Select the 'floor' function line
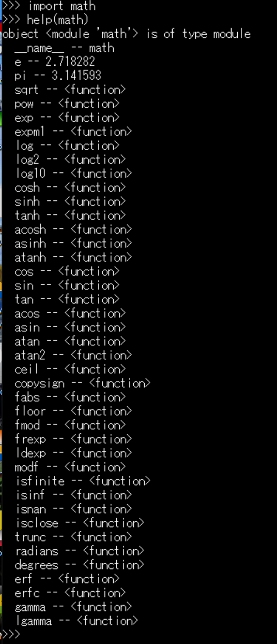 (73, 412)
